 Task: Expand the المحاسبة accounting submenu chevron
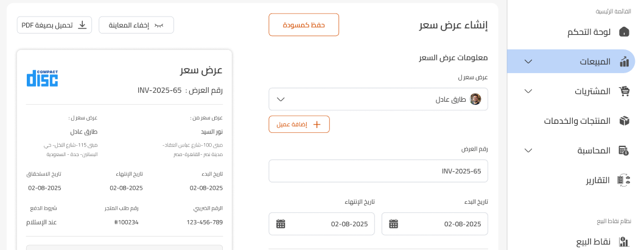528,151
